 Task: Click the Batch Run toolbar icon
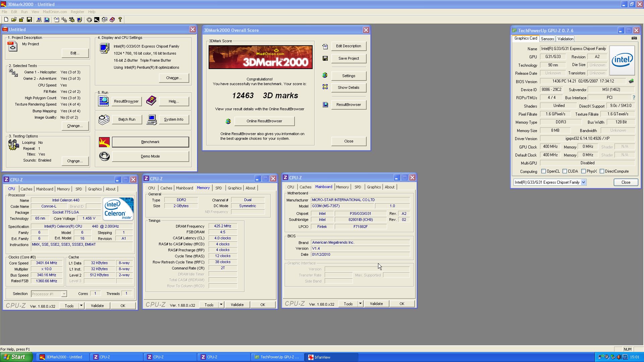(x=105, y=20)
